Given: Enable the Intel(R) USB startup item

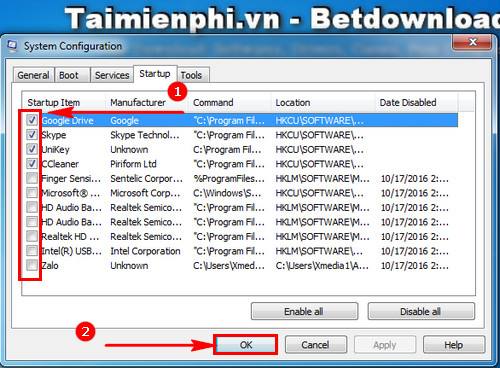Looking at the screenshot, I should (32, 251).
